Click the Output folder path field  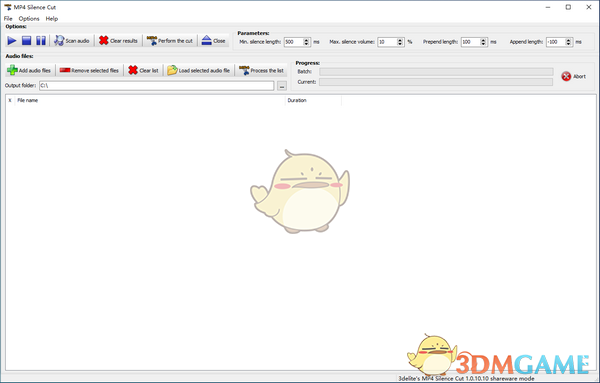157,86
